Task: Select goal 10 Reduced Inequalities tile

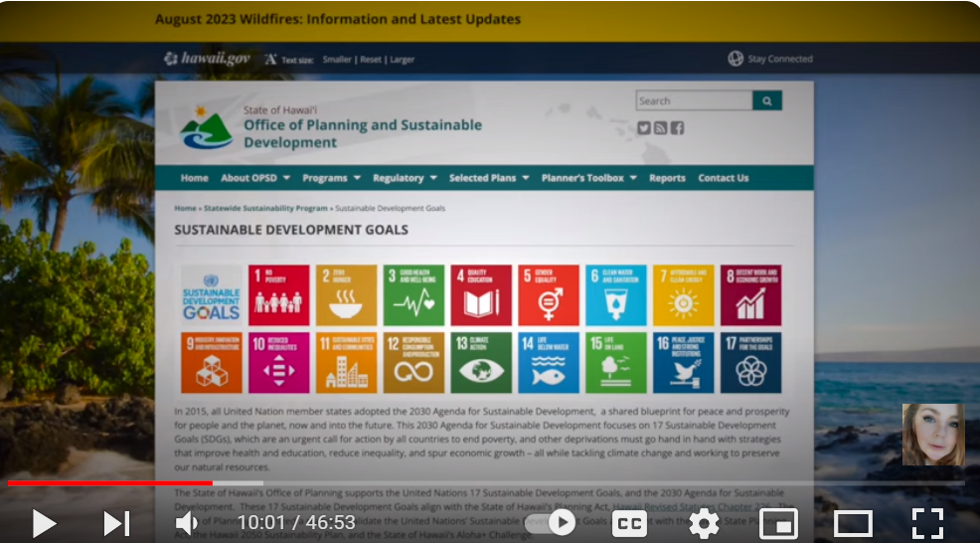Action: (x=278, y=363)
